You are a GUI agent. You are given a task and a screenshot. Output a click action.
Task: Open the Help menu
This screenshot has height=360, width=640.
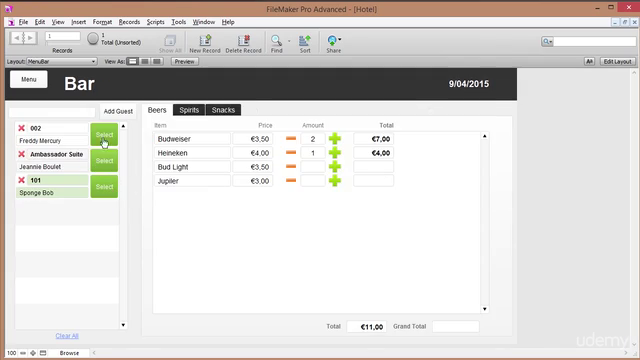[228, 22]
